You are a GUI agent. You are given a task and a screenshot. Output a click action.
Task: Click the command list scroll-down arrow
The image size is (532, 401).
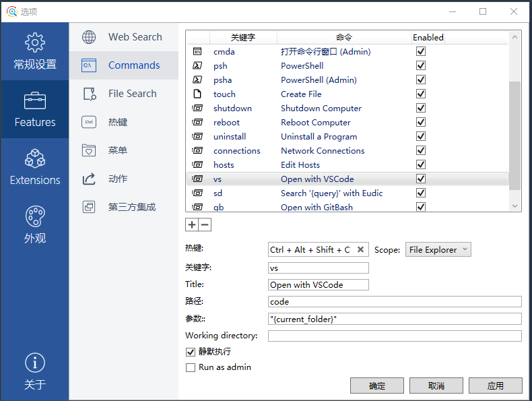(x=515, y=206)
